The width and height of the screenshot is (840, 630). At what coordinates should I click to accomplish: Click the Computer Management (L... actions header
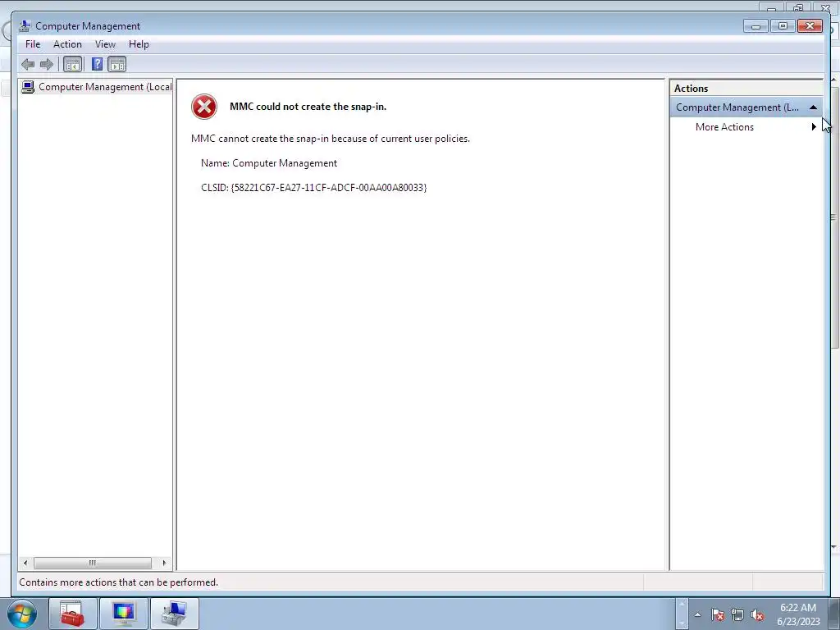746,107
